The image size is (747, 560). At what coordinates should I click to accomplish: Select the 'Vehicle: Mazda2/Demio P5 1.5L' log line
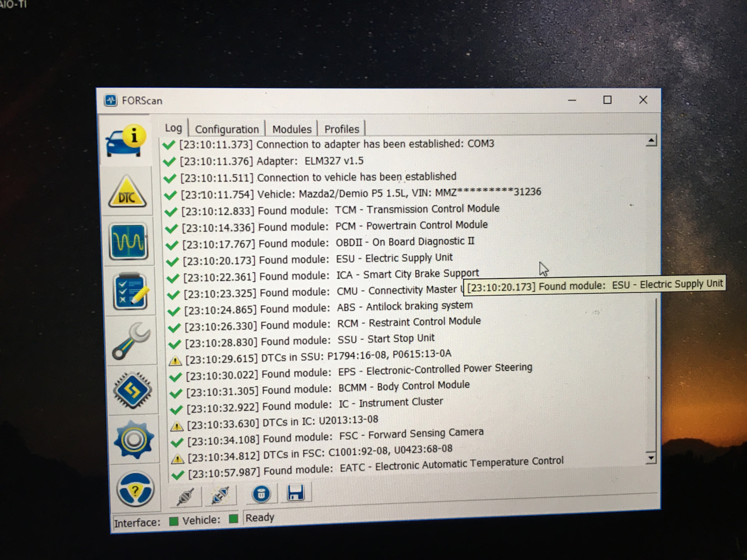coord(353,193)
